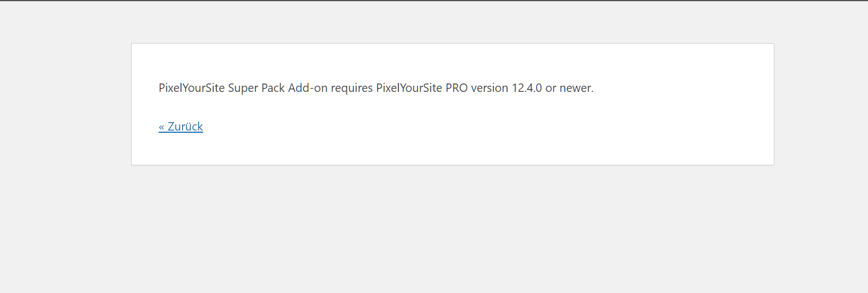Click the word "or" after 12.4.0
The image size is (868, 293).
pyautogui.click(x=551, y=88)
